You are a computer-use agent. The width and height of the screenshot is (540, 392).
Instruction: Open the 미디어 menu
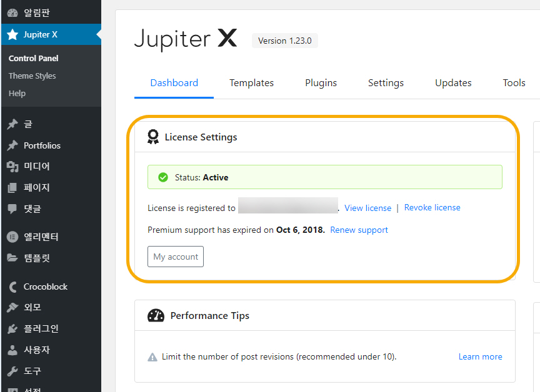pos(51,167)
